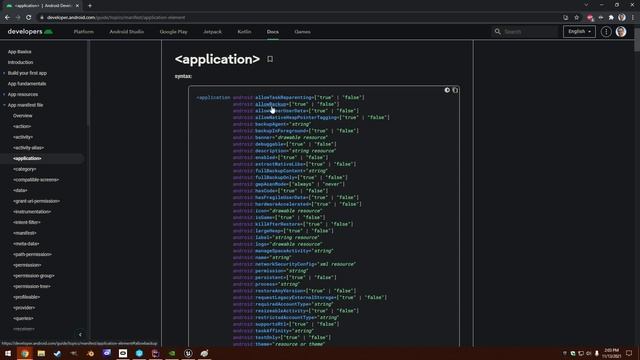Open App Basics in the sidebar

(19, 52)
